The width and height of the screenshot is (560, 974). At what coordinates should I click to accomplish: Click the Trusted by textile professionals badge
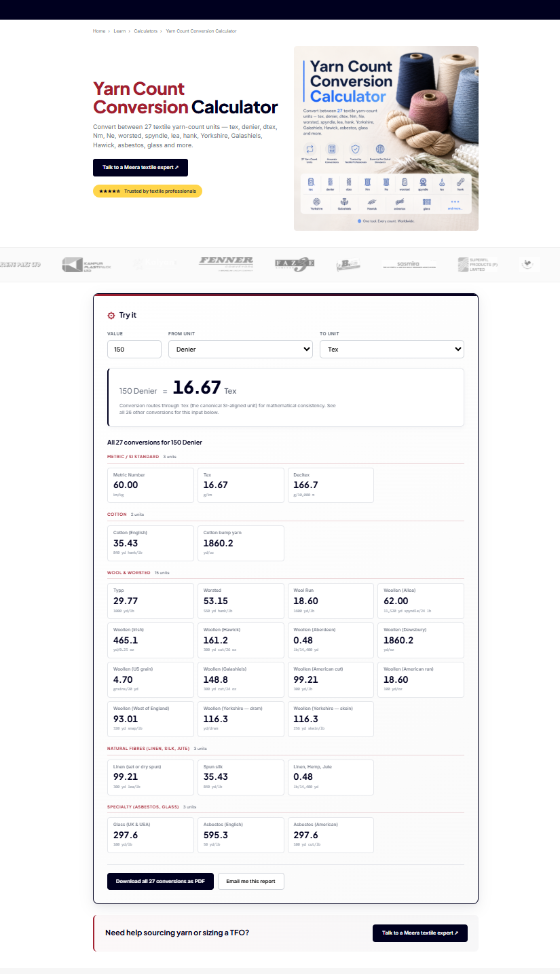(147, 191)
